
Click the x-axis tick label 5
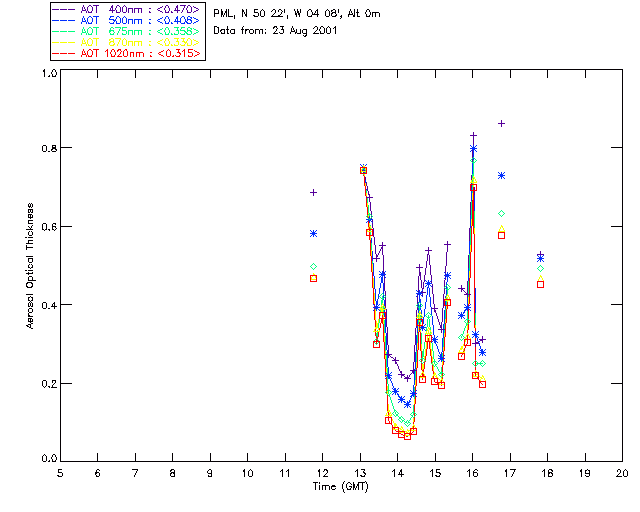point(60,473)
